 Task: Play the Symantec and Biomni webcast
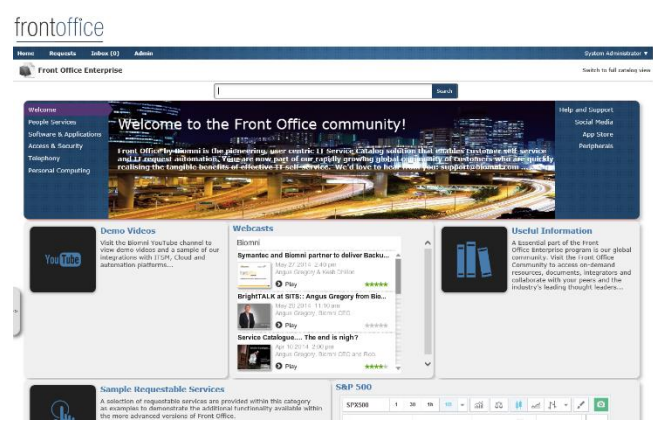coord(287,284)
